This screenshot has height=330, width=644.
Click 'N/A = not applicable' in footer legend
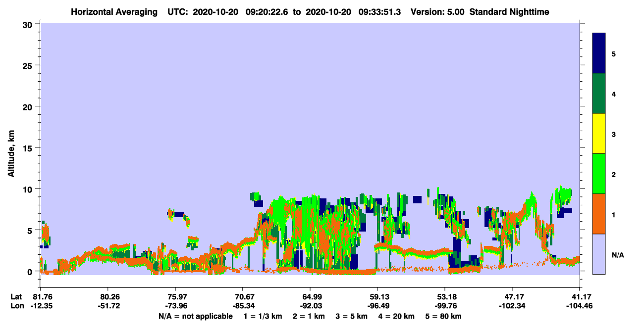click(x=195, y=316)
